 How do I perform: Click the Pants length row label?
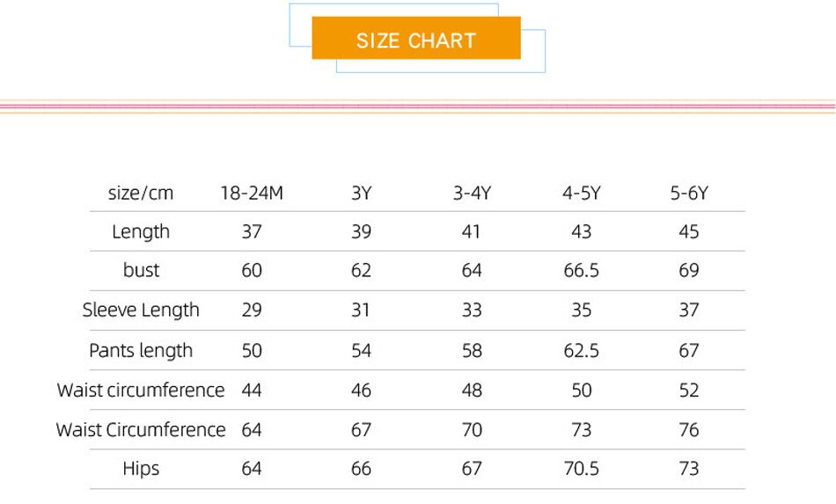click(141, 350)
